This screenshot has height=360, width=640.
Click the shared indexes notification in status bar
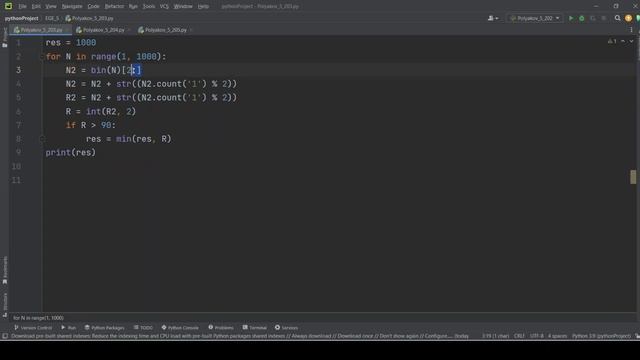[x=240, y=336]
